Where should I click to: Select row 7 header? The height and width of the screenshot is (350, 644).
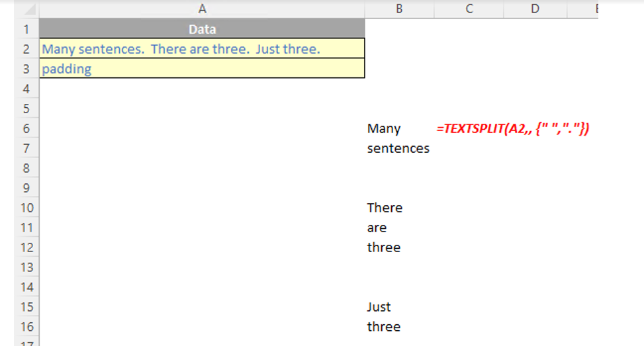tap(26, 148)
